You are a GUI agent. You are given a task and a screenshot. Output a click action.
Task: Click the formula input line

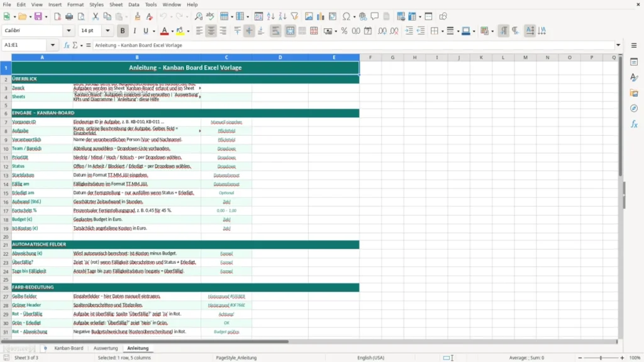pyautogui.click(x=354, y=45)
